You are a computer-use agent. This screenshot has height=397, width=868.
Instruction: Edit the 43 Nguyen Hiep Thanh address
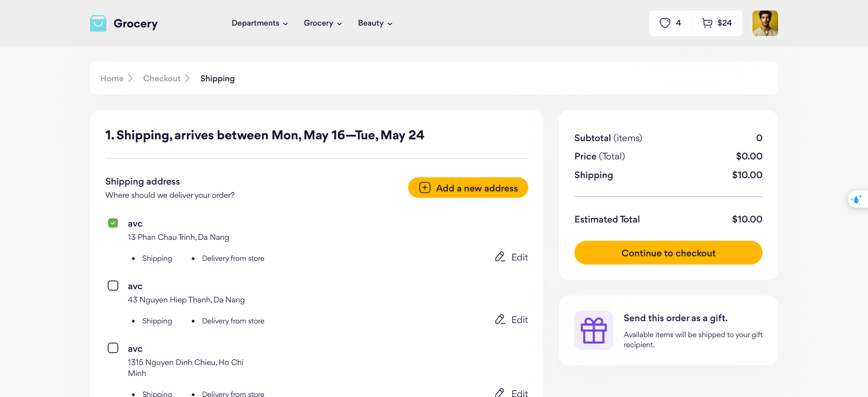[x=511, y=320]
